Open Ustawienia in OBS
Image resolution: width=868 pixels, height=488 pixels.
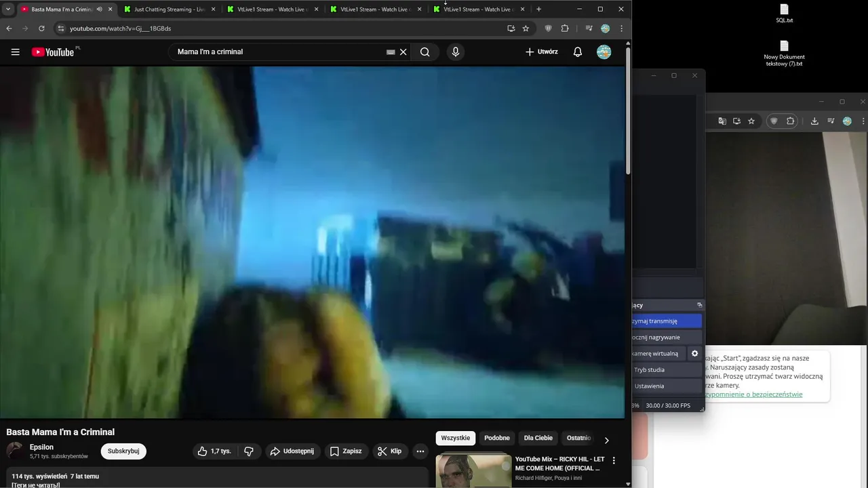[667, 386]
